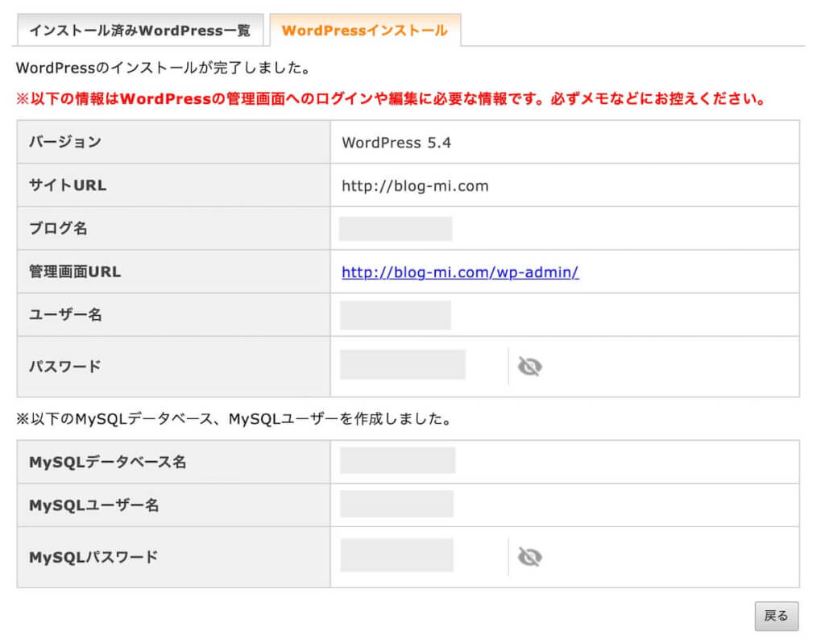Image resolution: width=825 pixels, height=644 pixels.
Task: Click the red warning note about login information
Action: [392, 98]
